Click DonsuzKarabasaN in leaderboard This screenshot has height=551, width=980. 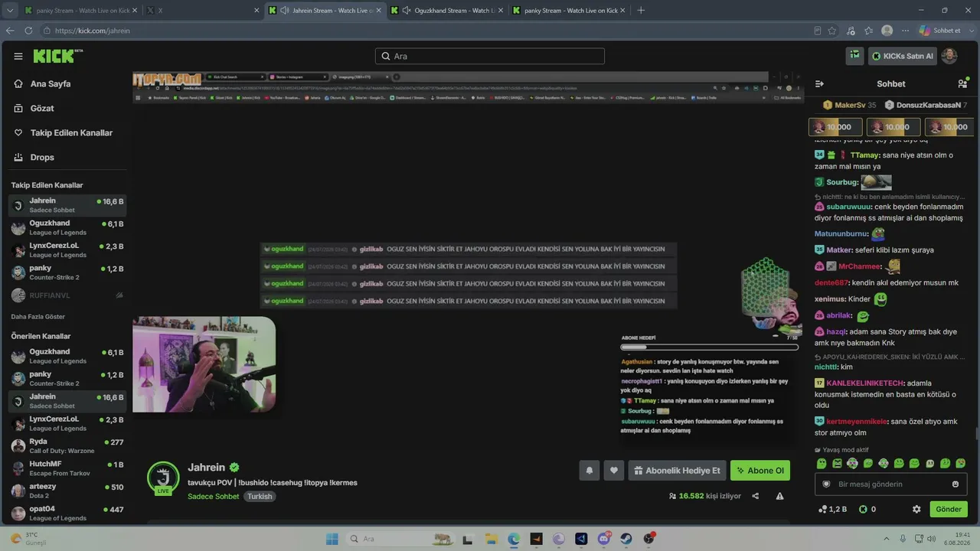pyautogui.click(x=926, y=105)
